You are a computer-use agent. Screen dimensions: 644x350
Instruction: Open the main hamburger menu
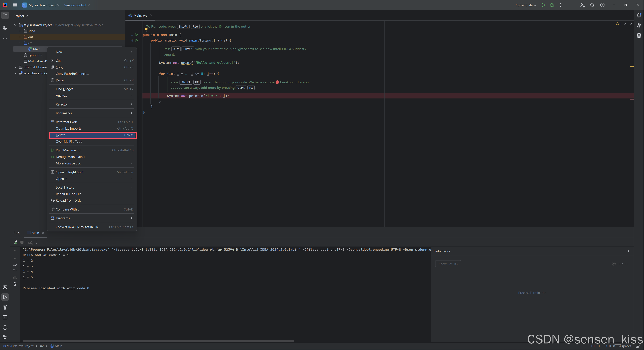click(x=15, y=5)
